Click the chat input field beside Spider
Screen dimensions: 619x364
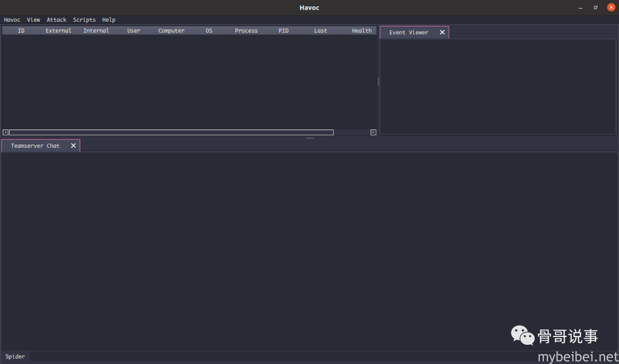point(324,357)
